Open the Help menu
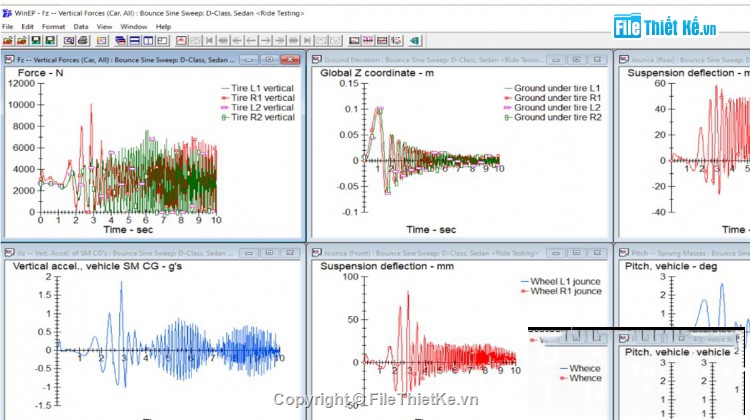The height and width of the screenshot is (420, 750). 163,27
